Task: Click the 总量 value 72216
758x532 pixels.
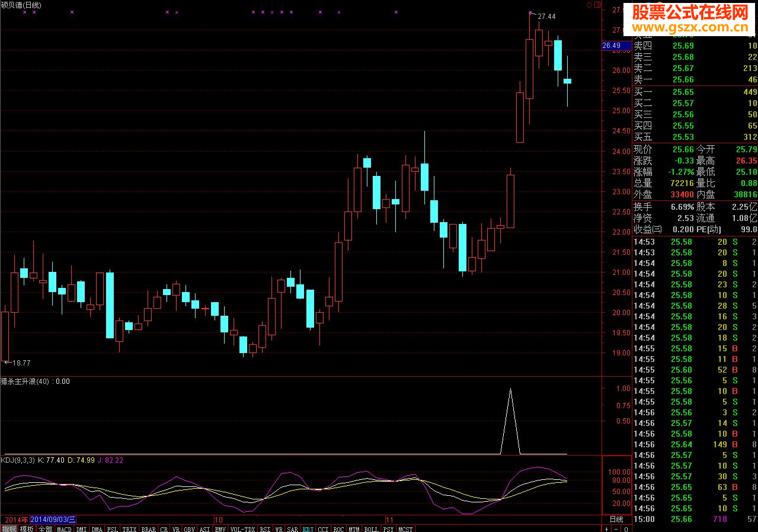Action: coord(681,183)
